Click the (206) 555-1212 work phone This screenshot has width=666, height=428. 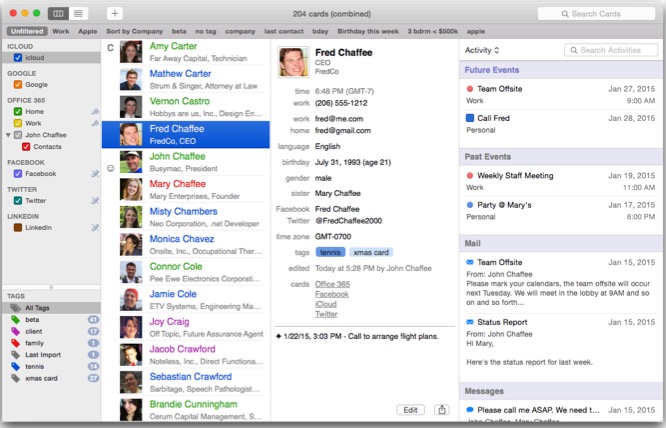[x=341, y=103]
